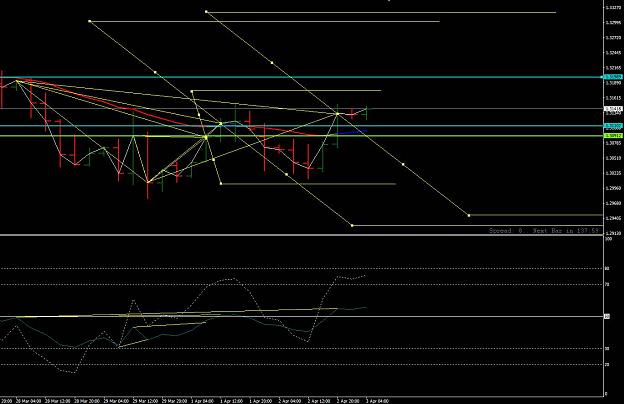625x404 pixels.
Task: Click the 80 level on the oscillator scale
Action: click(607, 269)
